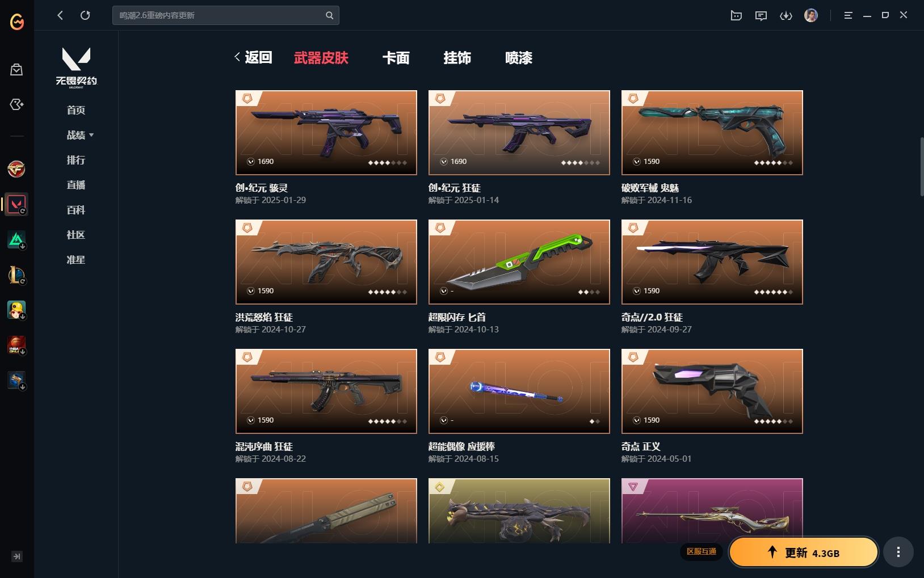Open the folder icon in title bar
The width and height of the screenshot is (924, 578).
coord(736,15)
